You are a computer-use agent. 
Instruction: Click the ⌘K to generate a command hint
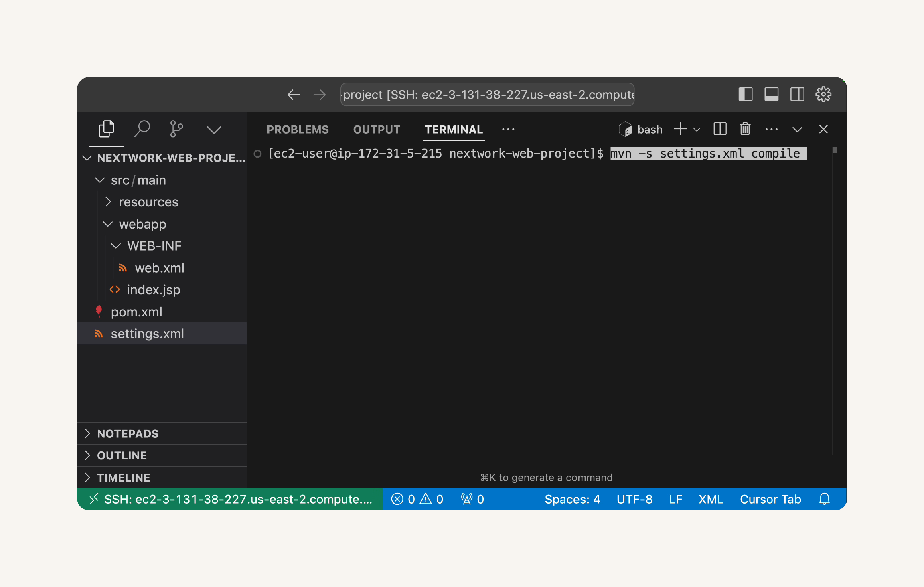(x=546, y=478)
